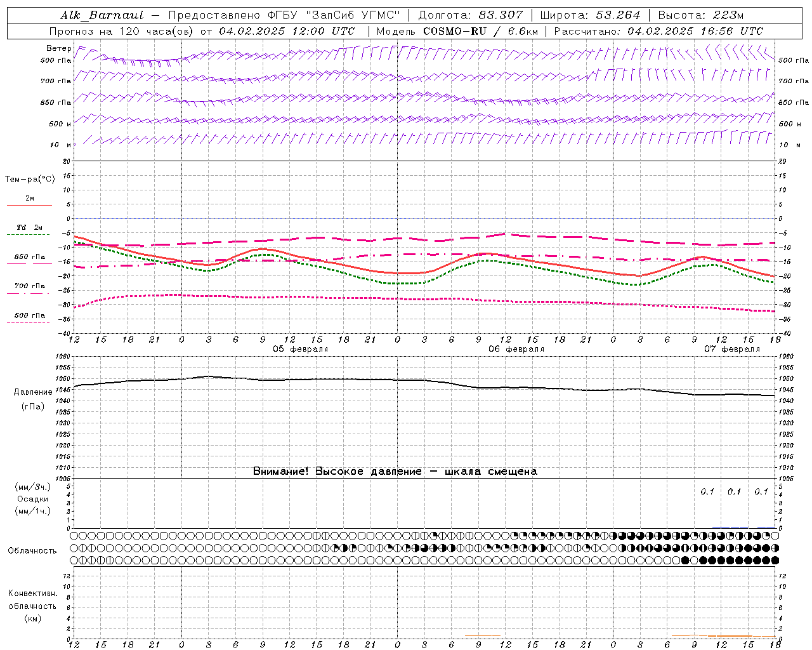
Task: Click the 'Внимание! Высокое давление – шкала смещена' warning
Action: point(395,472)
